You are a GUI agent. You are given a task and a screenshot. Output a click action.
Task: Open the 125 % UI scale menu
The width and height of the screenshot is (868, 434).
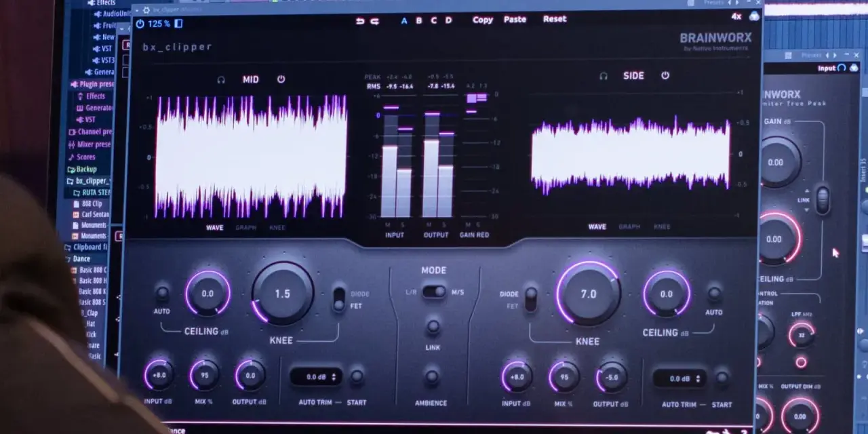coord(159,24)
